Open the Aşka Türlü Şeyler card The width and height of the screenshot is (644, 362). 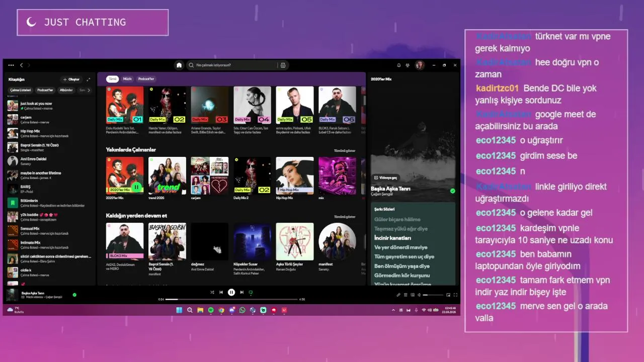[x=295, y=247]
